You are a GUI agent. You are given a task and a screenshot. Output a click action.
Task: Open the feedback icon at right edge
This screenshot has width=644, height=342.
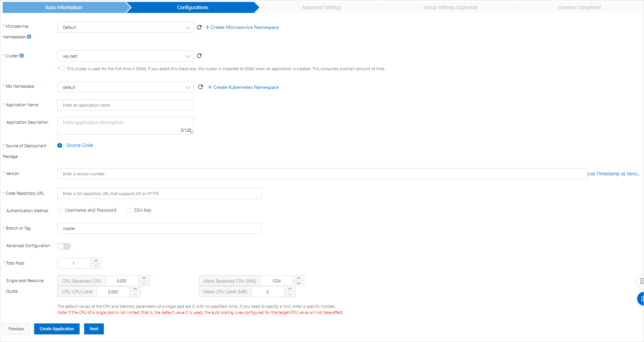click(641, 281)
